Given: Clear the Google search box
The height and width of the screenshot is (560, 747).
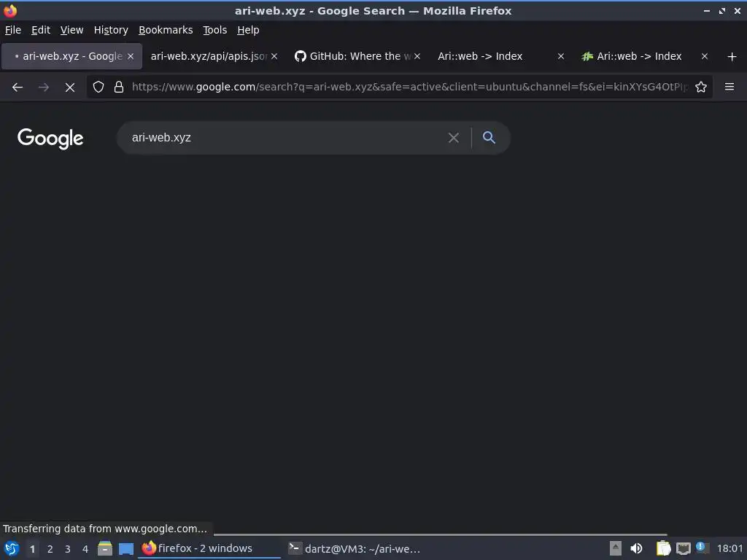Looking at the screenshot, I should (454, 138).
